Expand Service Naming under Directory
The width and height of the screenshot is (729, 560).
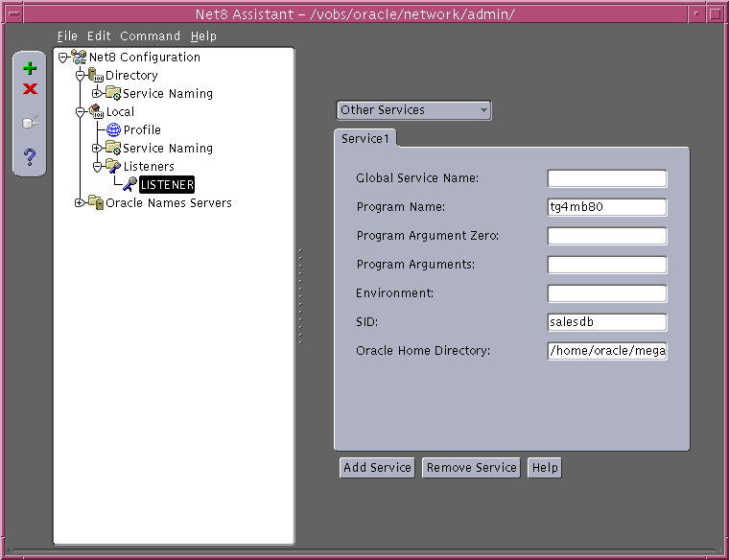pos(97,94)
